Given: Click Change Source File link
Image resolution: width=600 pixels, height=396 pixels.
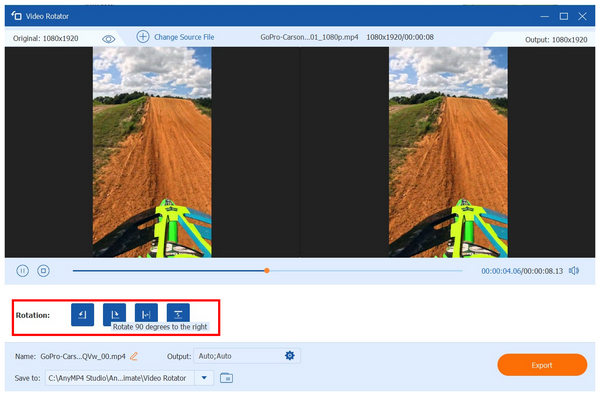Looking at the screenshot, I should [184, 37].
